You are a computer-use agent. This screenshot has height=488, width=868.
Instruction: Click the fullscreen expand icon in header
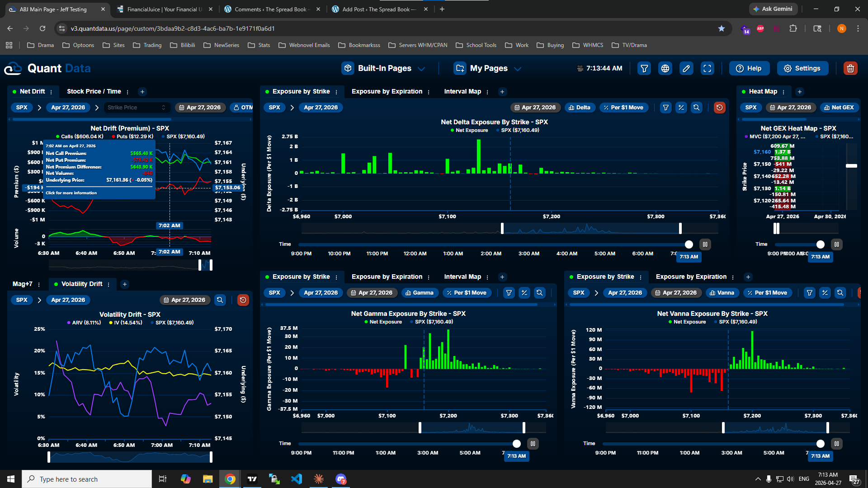click(707, 68)
